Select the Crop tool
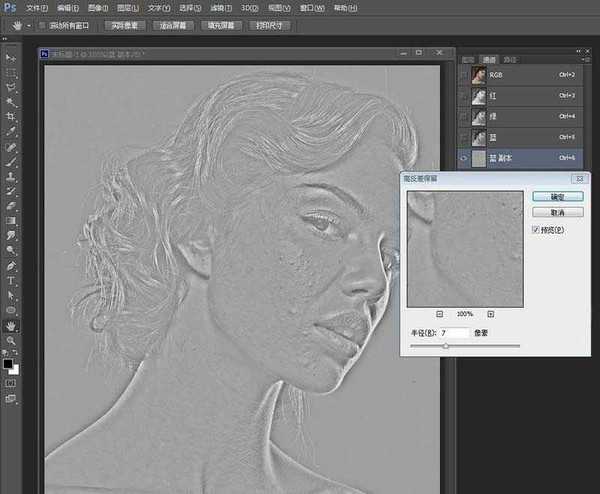Image resolution: width=600 pixels, height=494 pixels. point(12,116)
